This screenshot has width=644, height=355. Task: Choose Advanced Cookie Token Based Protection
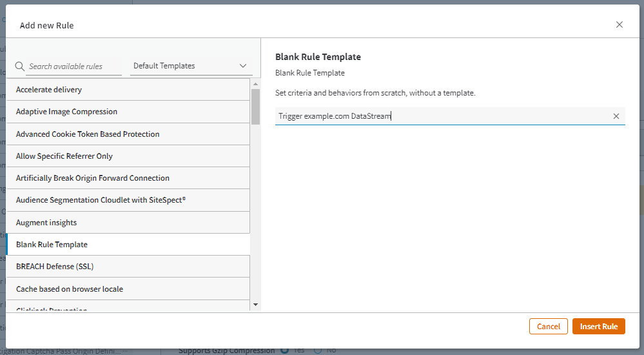pyautogui.click(x=128, y=134)
